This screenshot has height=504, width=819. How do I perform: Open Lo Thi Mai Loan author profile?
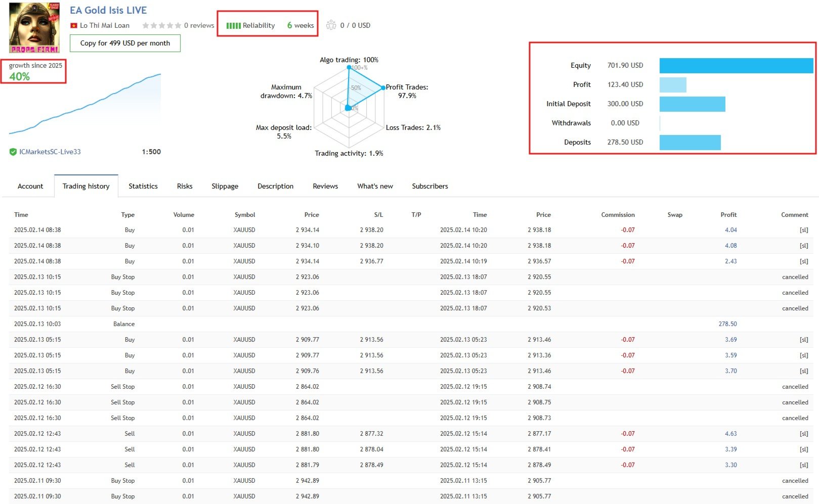(x=105, y=25)
